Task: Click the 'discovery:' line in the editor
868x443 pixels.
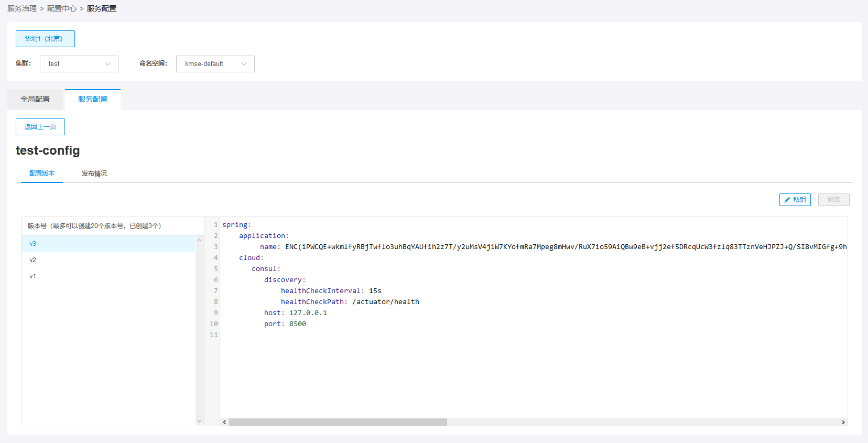Action: tap(285, 280)
